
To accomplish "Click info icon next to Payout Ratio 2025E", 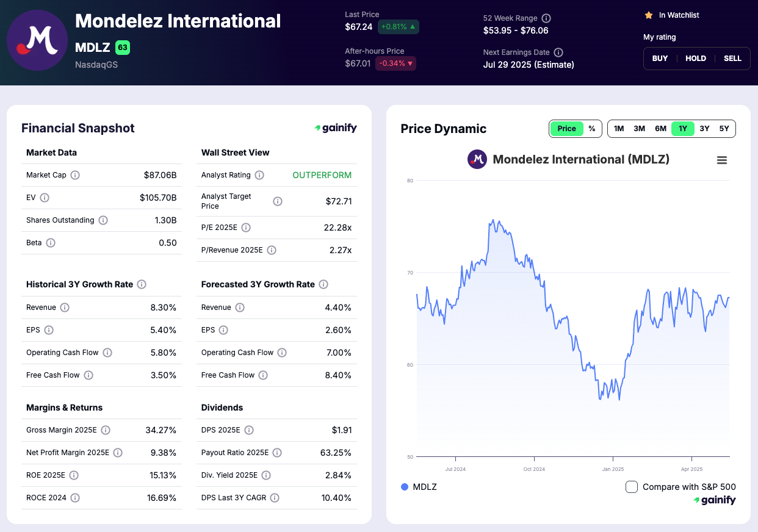I will (277, 453).
